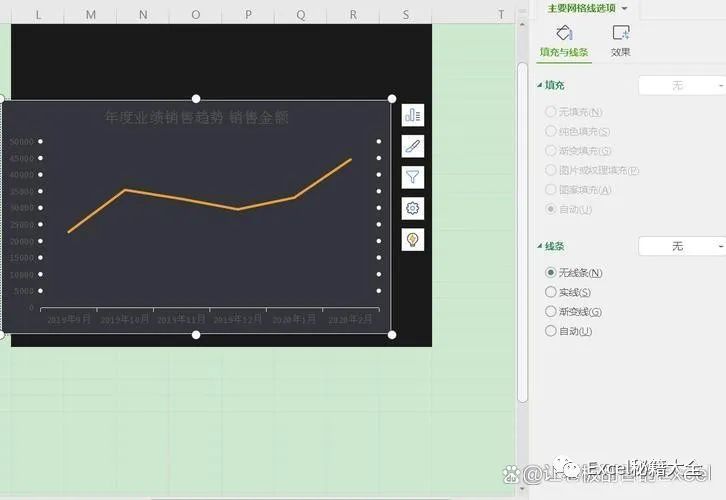Switch to the 效果 tab
Image resolution: width=726 pixels, height=500 pixels.
pyautogui.click(x=621, y=52)
